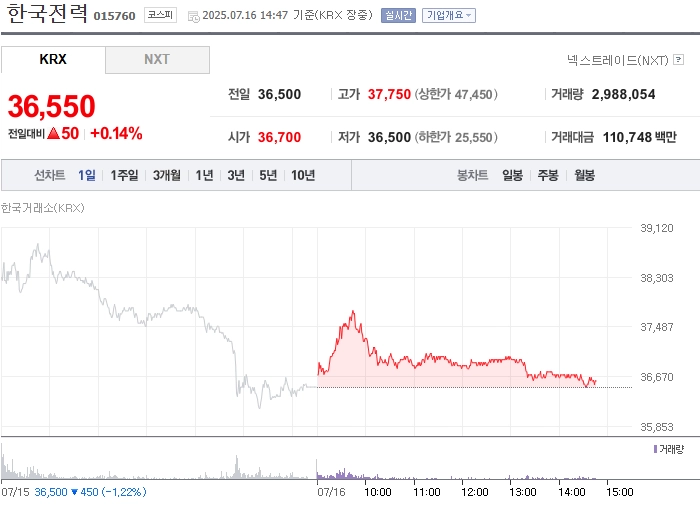Switch to the NXT tab
The height and width of the screenshot is (505, 700).
(157, 59)
